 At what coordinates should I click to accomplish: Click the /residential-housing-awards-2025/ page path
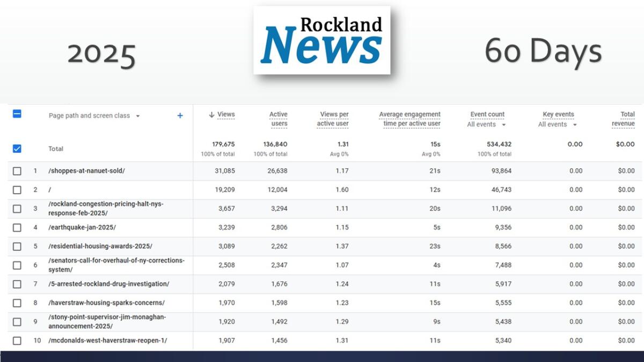100,246
